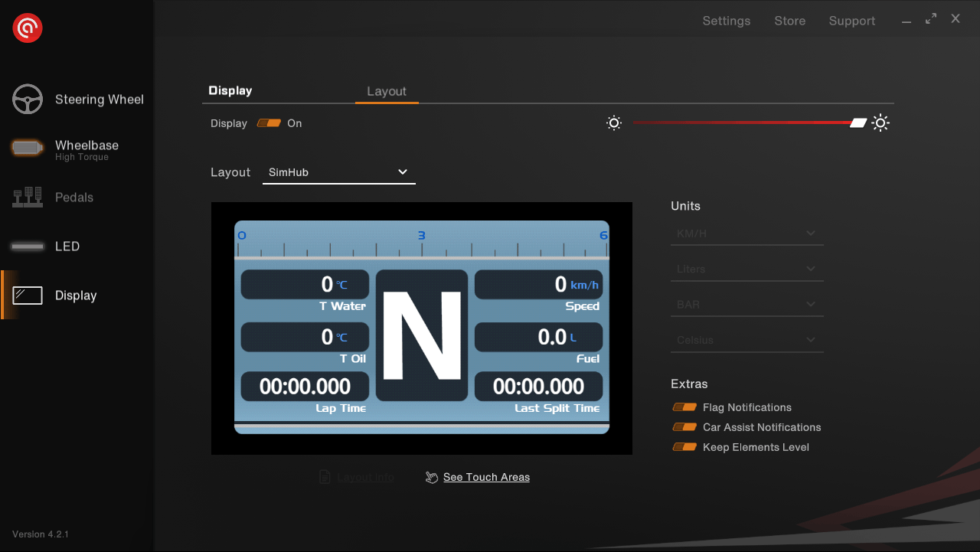Image resolution: width=980 pixels, height=552 pixels.
Task: Open the Support page link
Action: point(851,21)
